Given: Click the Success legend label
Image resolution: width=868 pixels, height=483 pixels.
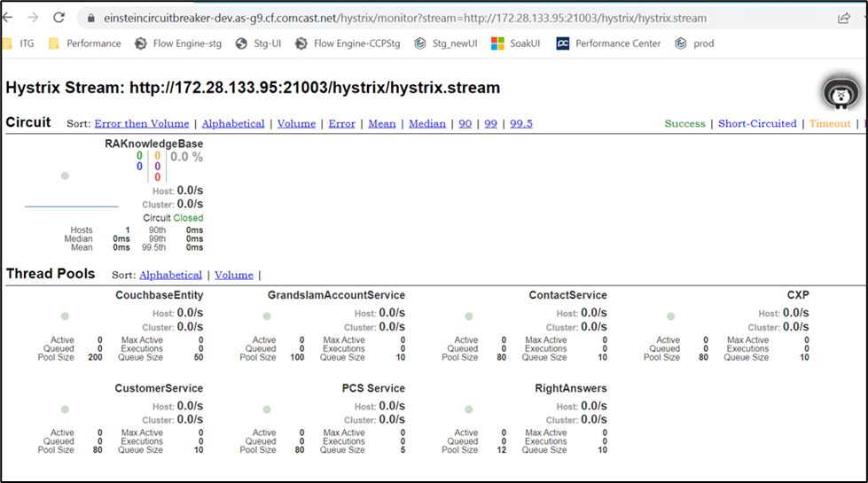Looking at the screenshot, I should (684, 123).
